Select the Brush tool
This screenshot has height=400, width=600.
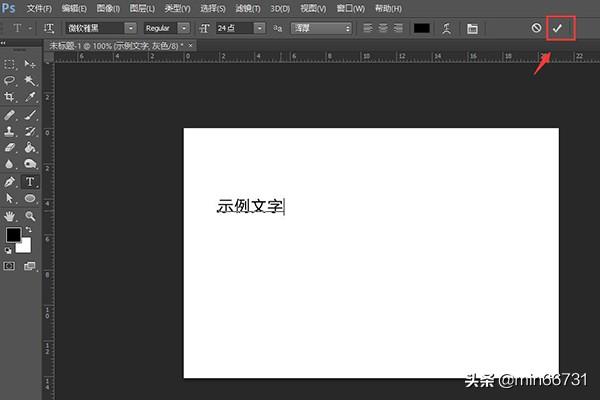pos(30,115)
